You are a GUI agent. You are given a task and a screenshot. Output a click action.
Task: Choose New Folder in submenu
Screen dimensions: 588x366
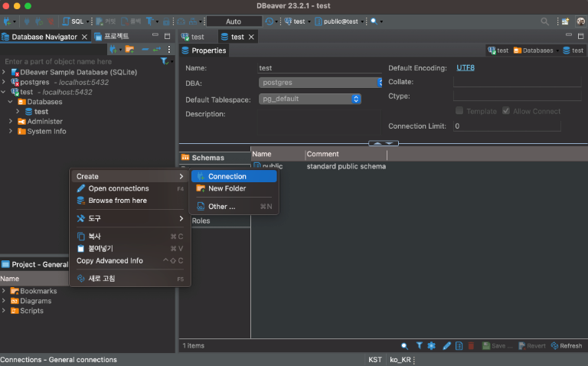[x=234, y=188]
